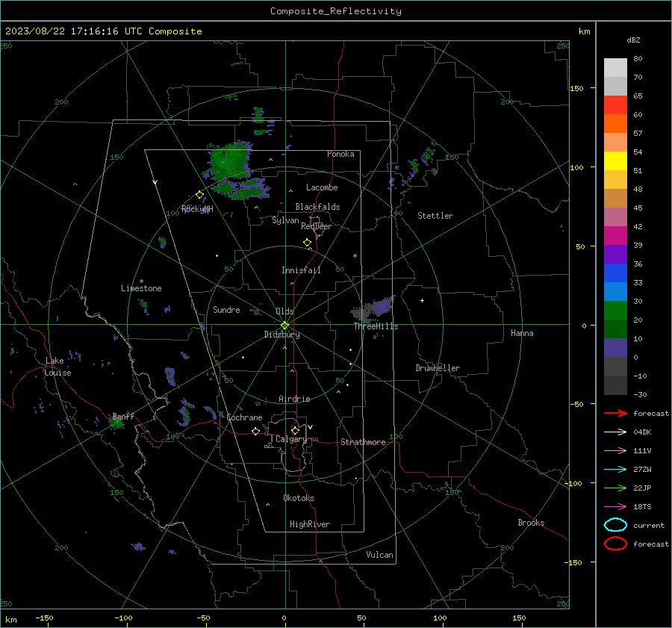Click the Hanna town label
672x628 pixels.
coord(522,333)
